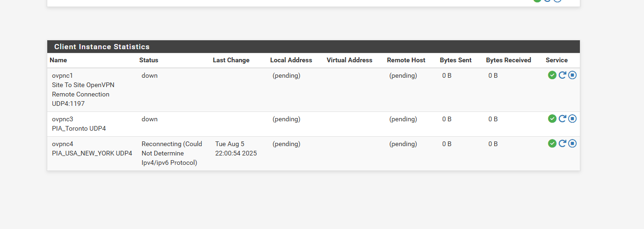Click the Virtual Address column header
Screen dimensions: 644x229
click(350, 60)
